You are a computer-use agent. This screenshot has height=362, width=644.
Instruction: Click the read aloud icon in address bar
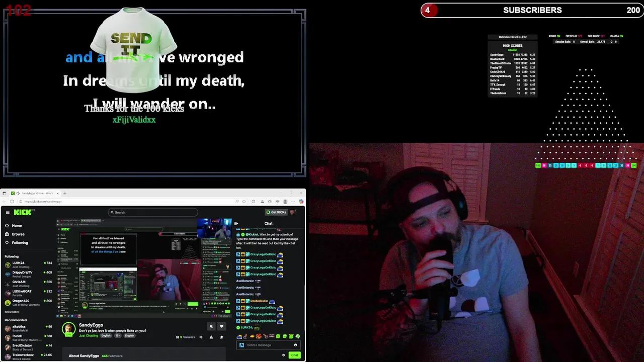pos(237,202)
